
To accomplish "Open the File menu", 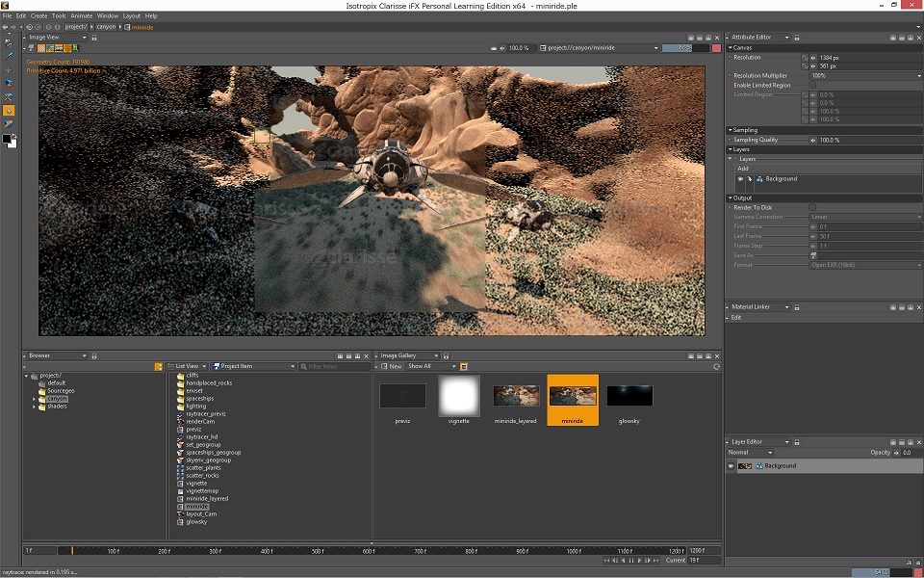I will [7, 16].
